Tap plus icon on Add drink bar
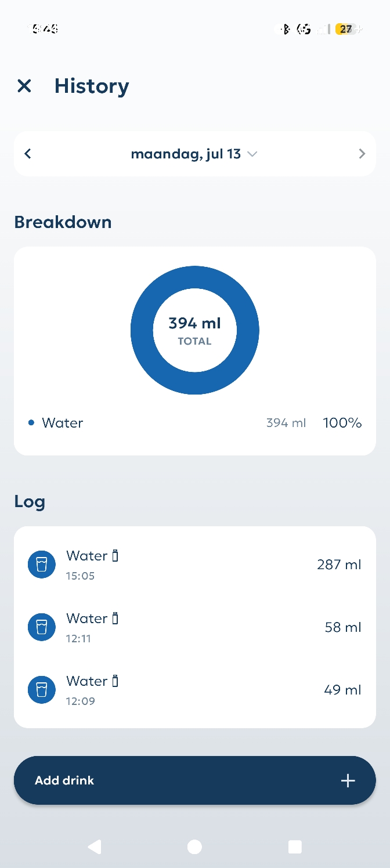 pyautogui.click(x=348, y=780)
